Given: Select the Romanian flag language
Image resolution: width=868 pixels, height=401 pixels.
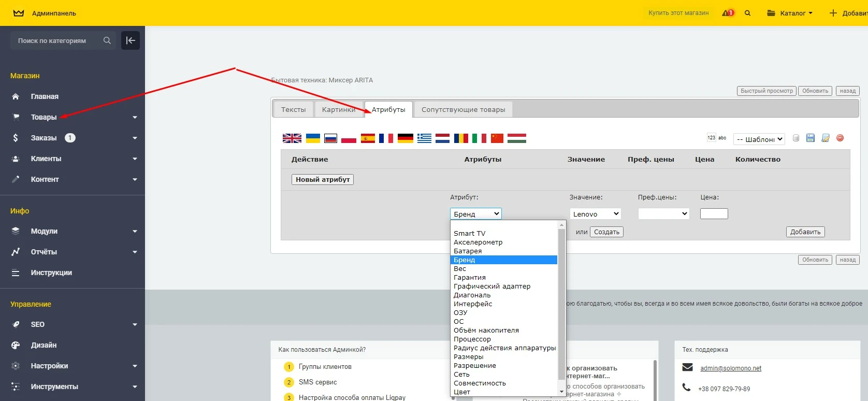Looking at the screenshot, I should point(461,138).
